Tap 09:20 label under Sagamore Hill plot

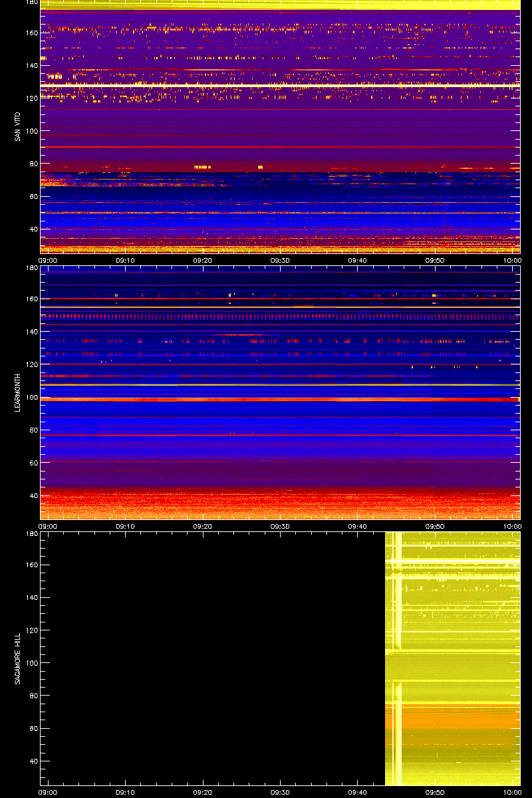[x=203, y=793]
